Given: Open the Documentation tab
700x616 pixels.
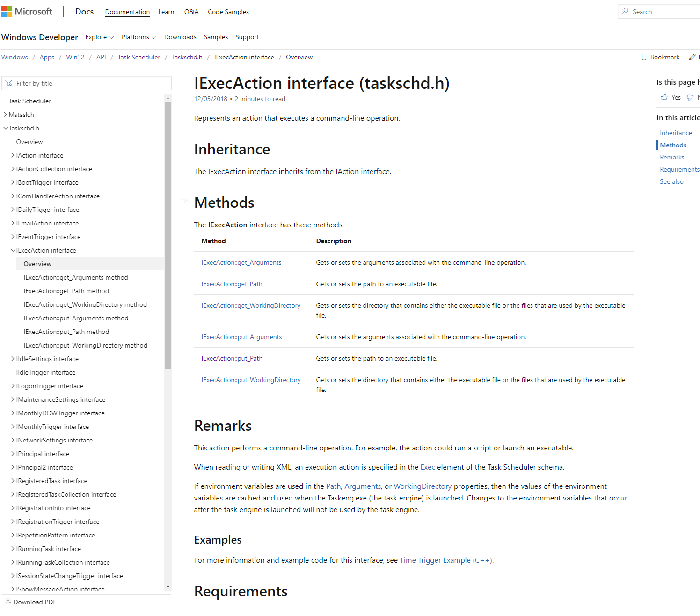Looking at the screenshot, I should coord(127,12).
